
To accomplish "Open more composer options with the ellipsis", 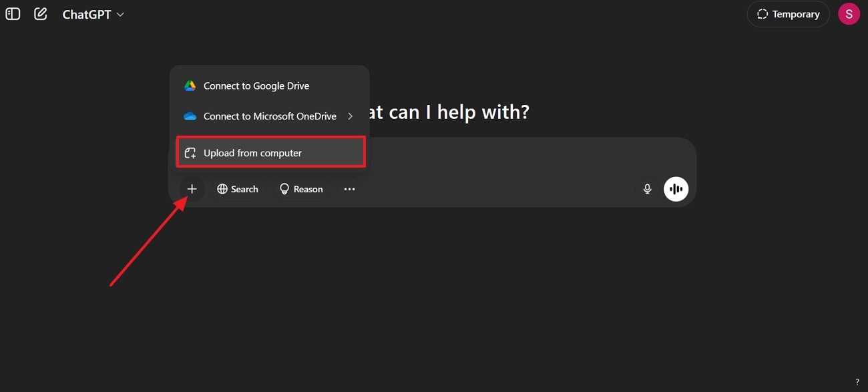I will pos(349,188).
